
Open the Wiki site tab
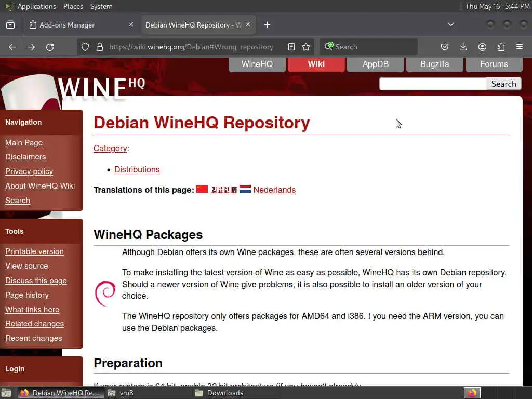point(316,64)
